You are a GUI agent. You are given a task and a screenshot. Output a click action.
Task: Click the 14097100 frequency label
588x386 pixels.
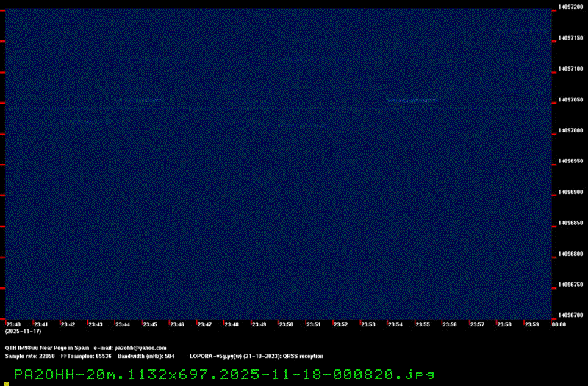(x=571, y=68)
